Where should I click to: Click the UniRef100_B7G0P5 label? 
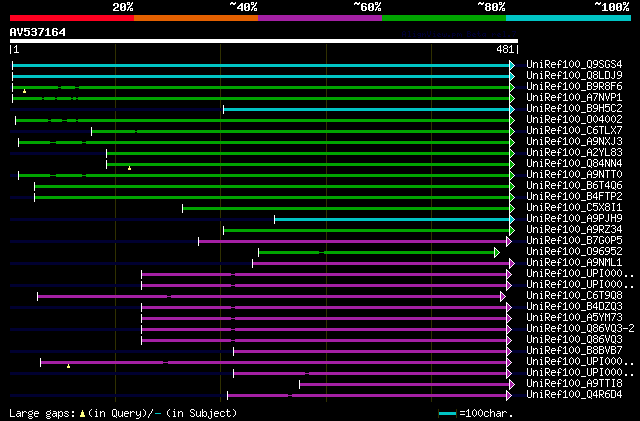click(x=574, y=241)
